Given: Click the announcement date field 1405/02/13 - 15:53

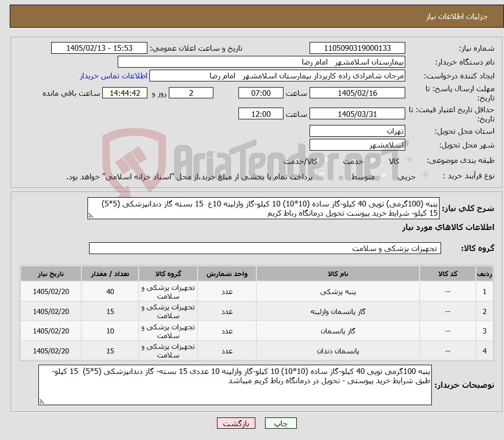Looking at the screenshot, I should (99, 48).
